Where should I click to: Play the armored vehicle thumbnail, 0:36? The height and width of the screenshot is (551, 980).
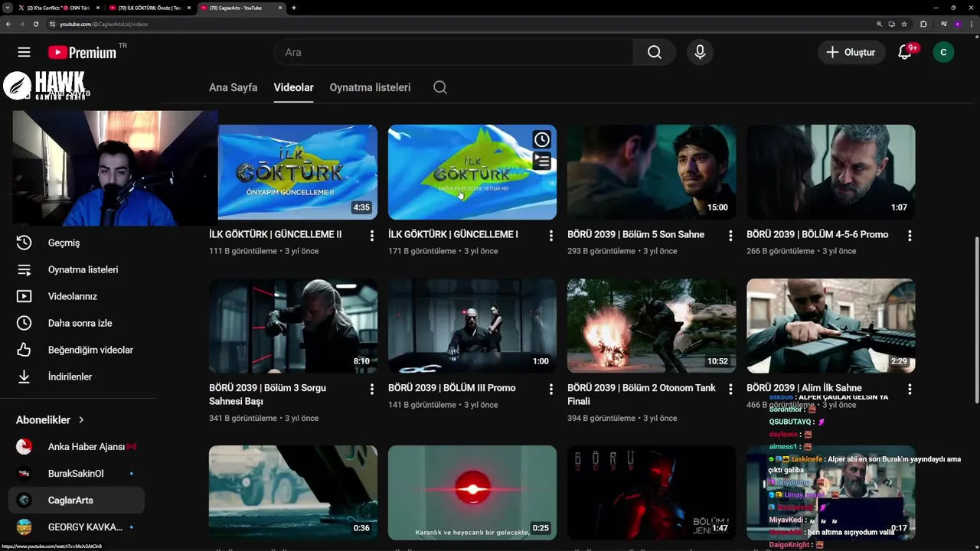tap(293, 493)
